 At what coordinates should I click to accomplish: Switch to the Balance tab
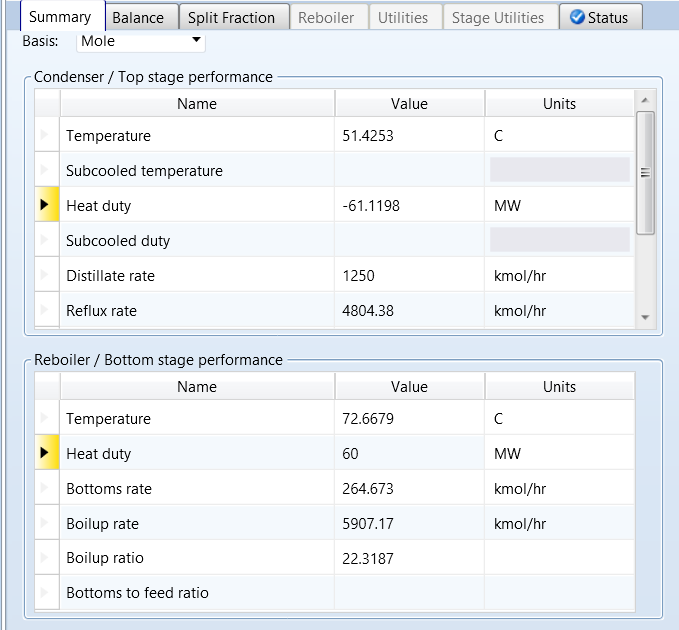(138, 17)
